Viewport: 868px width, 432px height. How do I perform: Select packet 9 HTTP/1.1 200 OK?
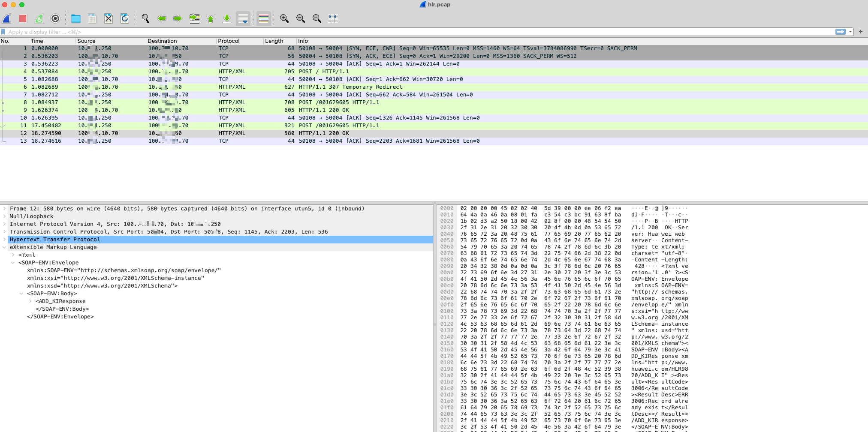point(434,110)
